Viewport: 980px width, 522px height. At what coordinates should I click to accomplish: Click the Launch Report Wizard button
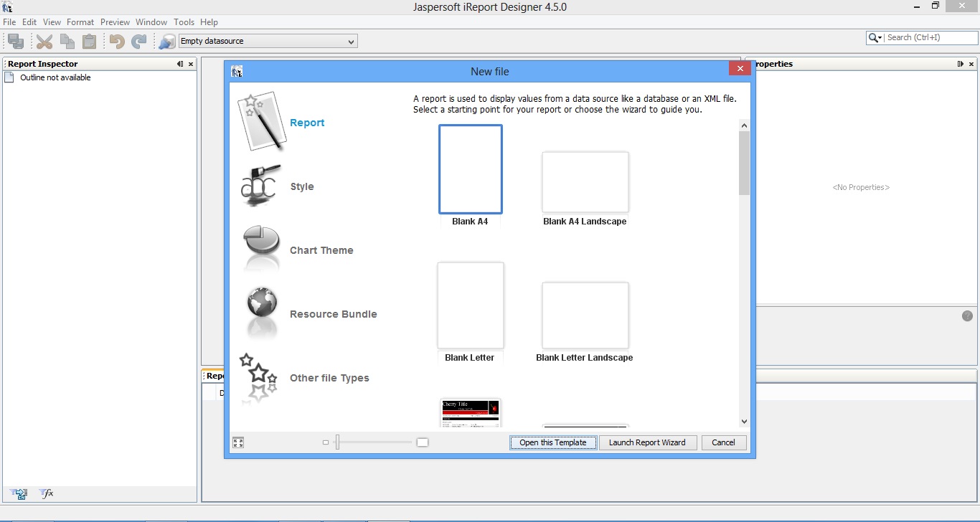click(x=648, y=442)
